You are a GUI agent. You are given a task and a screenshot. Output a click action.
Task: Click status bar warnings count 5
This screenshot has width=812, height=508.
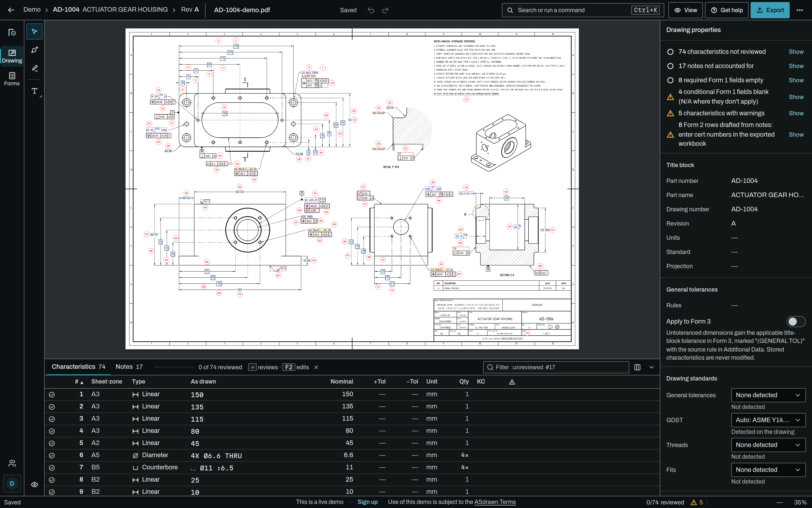point(697,502)
